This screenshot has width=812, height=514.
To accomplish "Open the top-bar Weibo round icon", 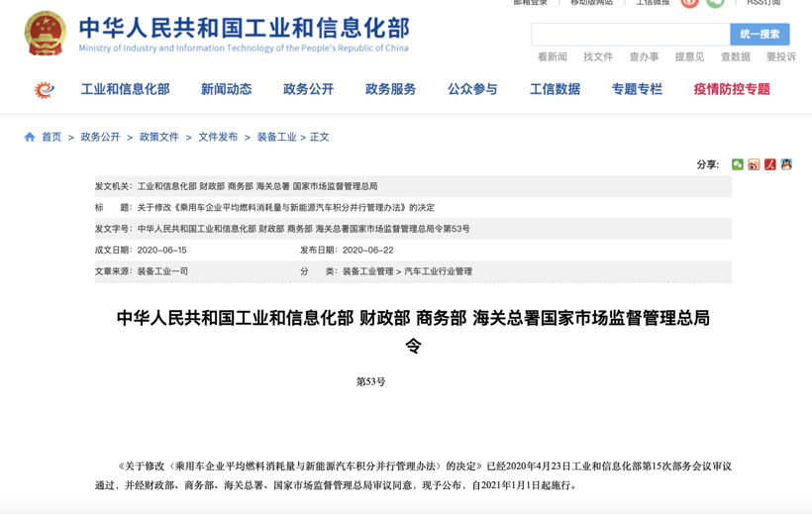I will pyautogui.click(x=690, y=3).
